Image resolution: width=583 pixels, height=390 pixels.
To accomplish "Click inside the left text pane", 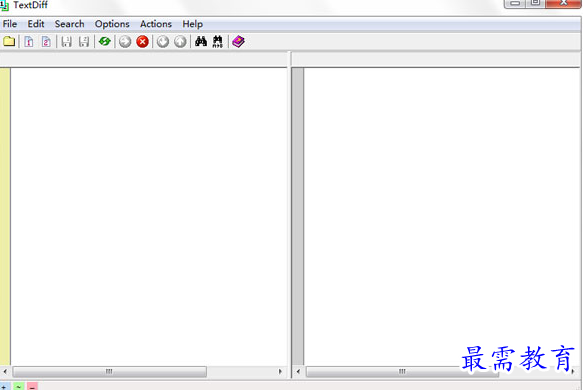I will coord(149,216).
